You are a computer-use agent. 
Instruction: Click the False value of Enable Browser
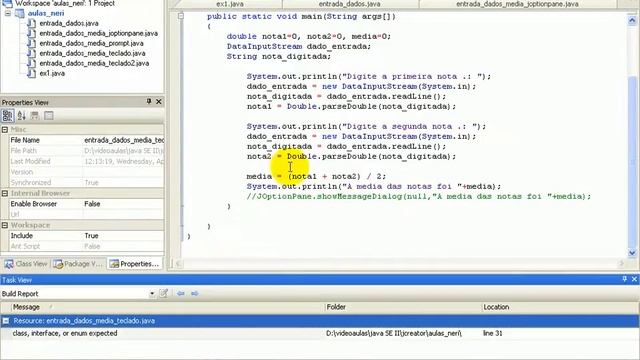coord(92,204)
